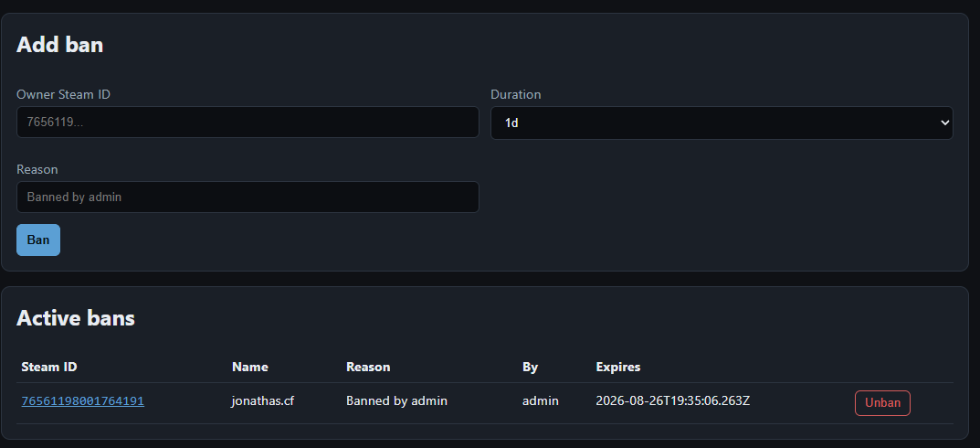Image resolution: width=980 pixels, height=448 pixels.
Task: Click the red Unban button
Action: [x=882, y=403]
